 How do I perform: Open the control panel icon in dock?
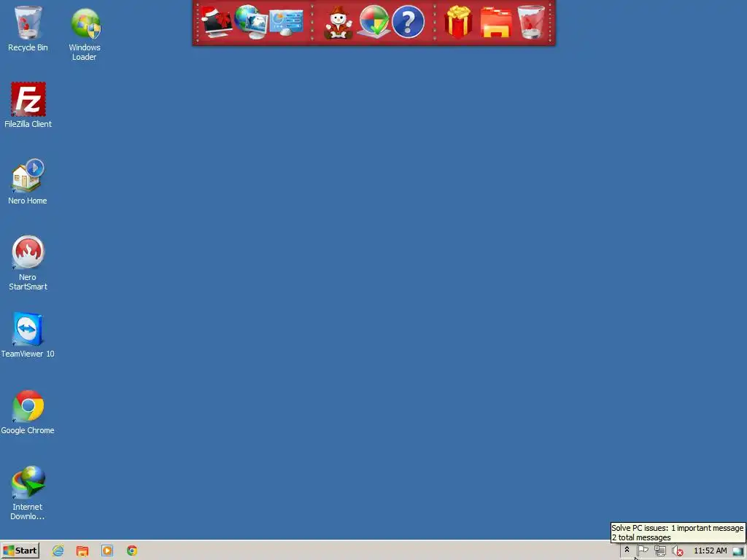pyautogui.click(x=286, y=23)
